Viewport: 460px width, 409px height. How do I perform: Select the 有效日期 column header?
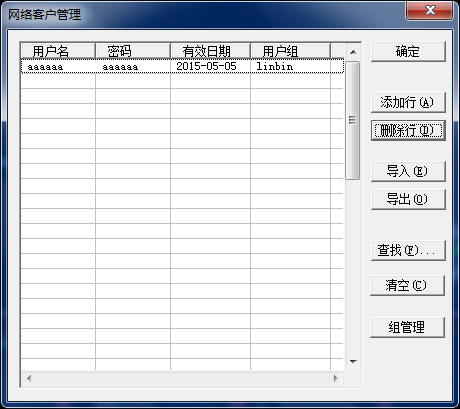click(210, 51)
